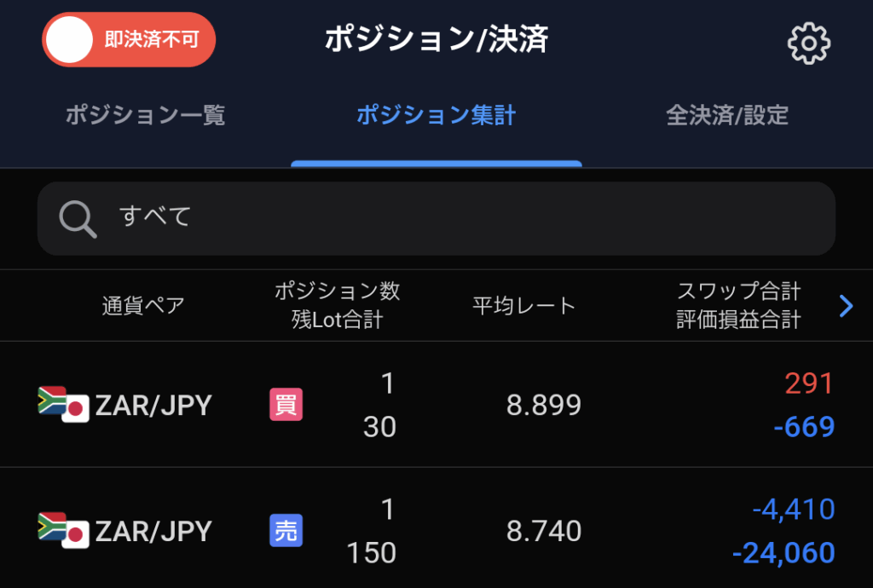
Task: Click the blue 売 sell badge
Action: click(286, 531)
